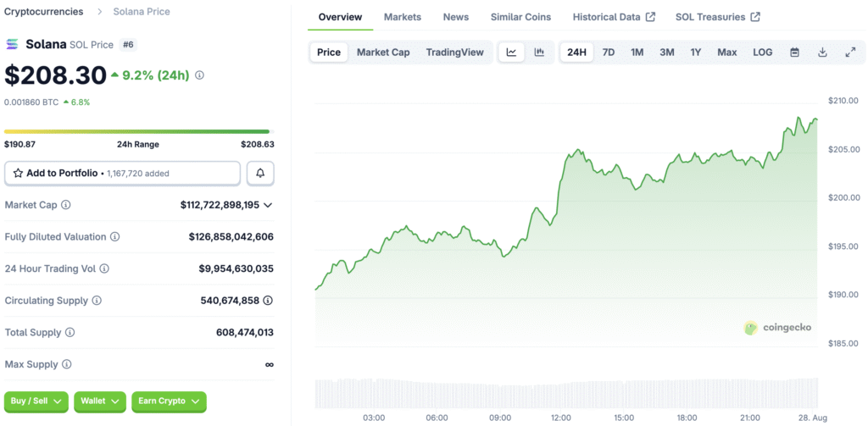Open the 24 Hour Trading Vol info icon
Image resolution: width=868 pixels, height=426 pixels.
coord(104,268)
